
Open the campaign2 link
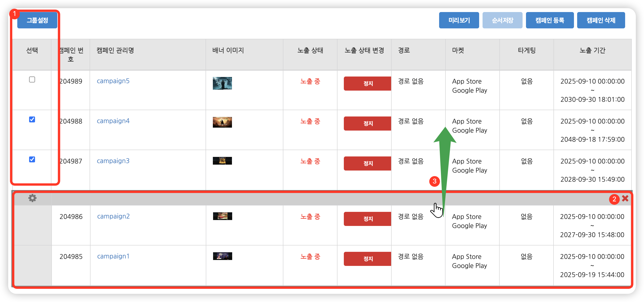[x=113, y=216]
